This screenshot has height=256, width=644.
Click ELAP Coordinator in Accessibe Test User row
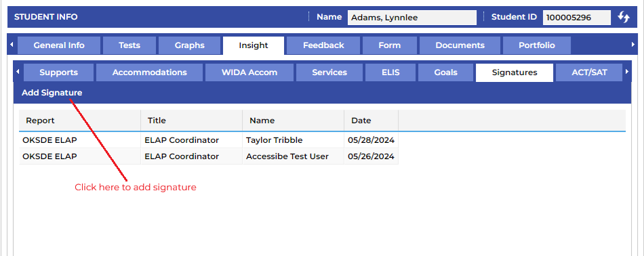coord(191,156)
